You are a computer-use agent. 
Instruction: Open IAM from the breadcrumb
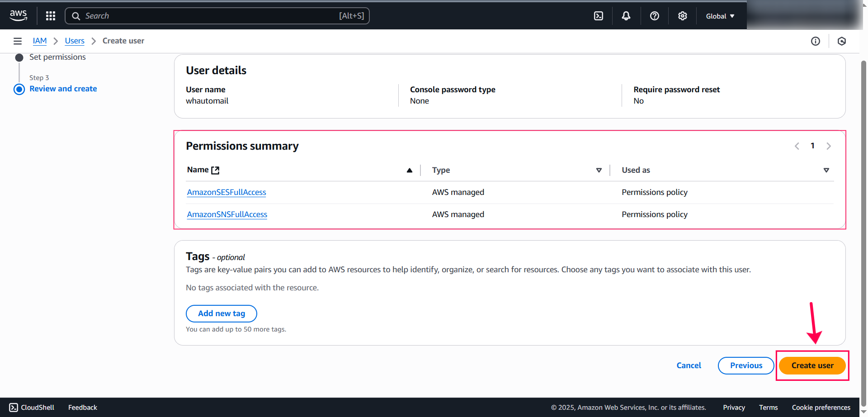click(x=39, y=41)
